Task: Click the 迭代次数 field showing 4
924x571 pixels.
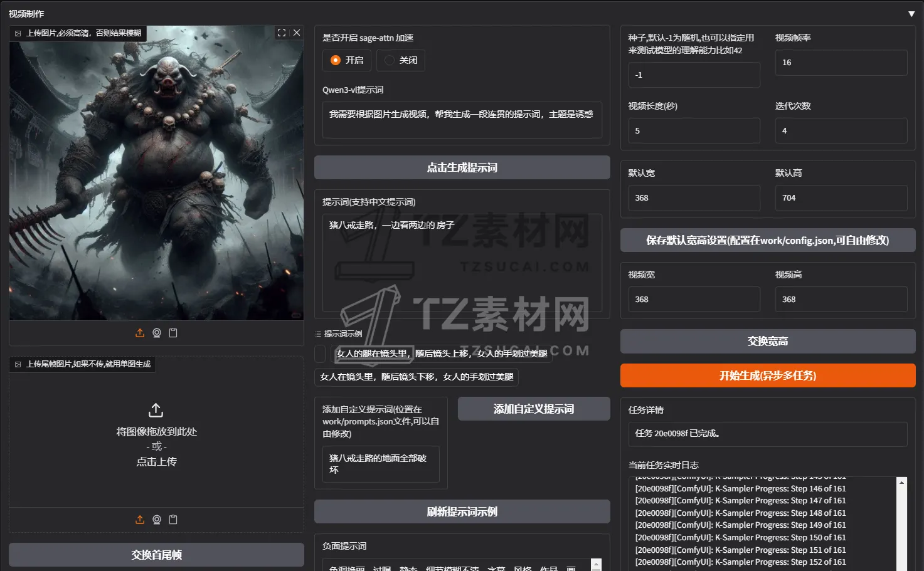Action: (841, 131)
